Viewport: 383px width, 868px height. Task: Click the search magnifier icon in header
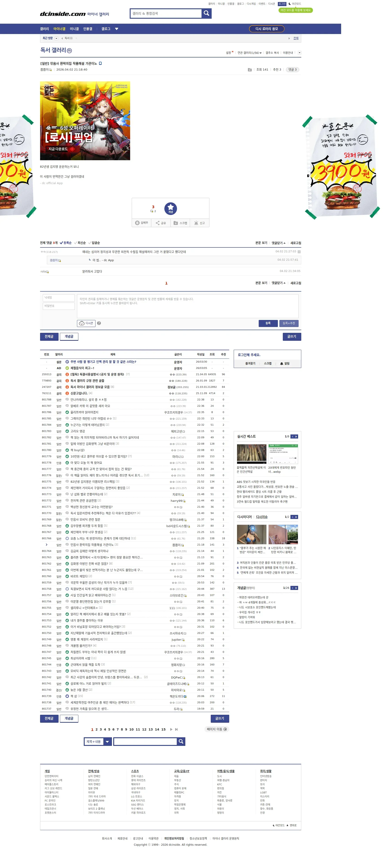pyautogui.click(x=206, y=13)
